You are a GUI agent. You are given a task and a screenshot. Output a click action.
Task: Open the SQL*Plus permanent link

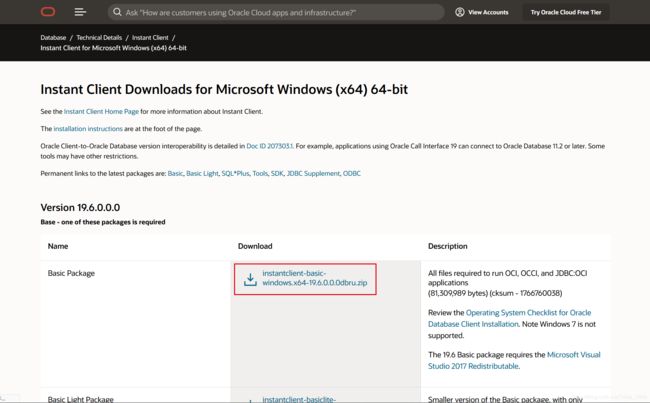(235, 173)
